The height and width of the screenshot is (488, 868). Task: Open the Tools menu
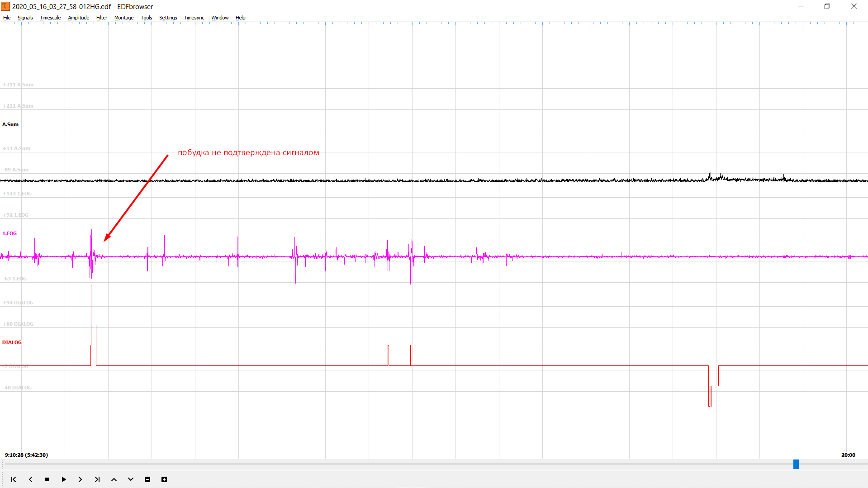(147, 18)
